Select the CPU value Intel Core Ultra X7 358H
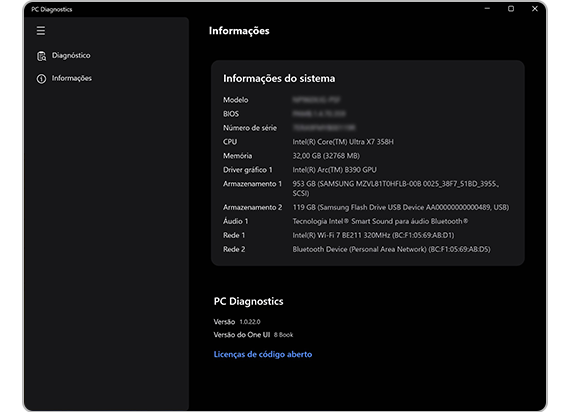This screenshot has width=570, height=412. coord(343,142)
